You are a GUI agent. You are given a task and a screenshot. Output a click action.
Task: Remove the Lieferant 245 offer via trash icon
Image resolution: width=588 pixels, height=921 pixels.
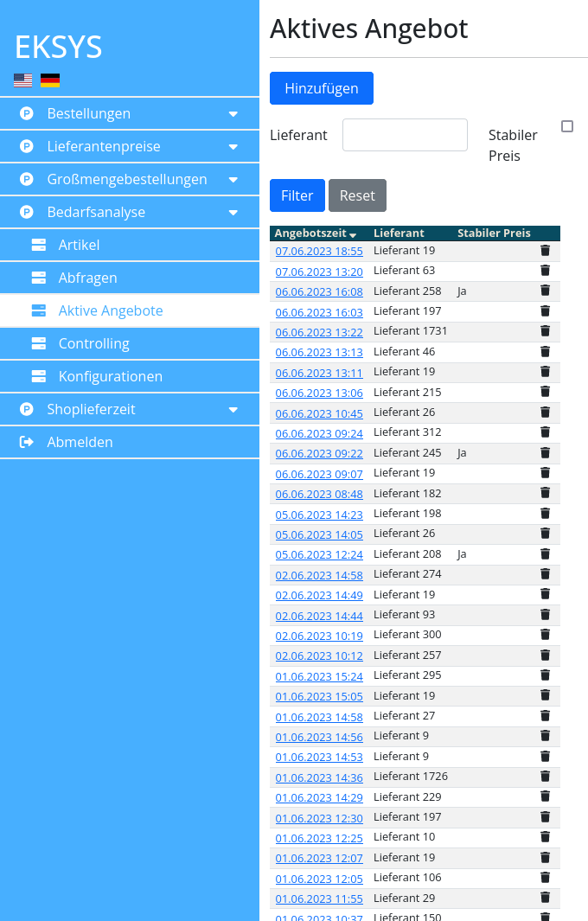(545, 453)
